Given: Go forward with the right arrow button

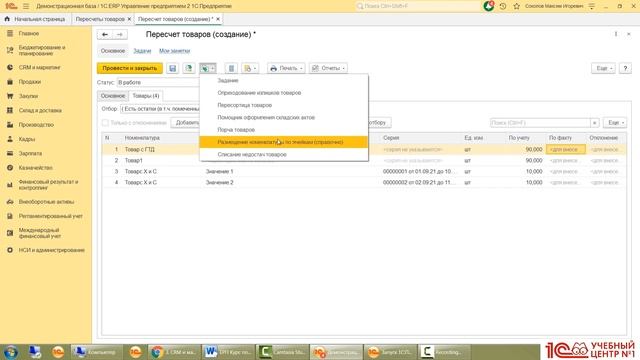Looking at the screenshot, I should click(120, 35).
